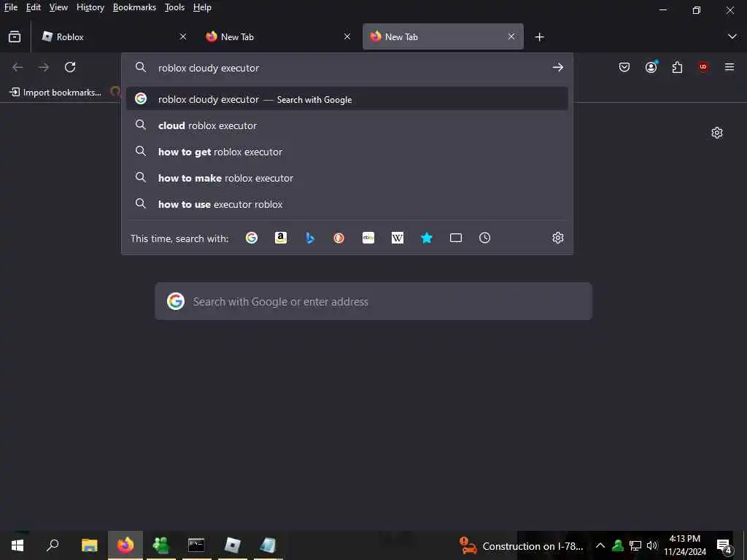Search this time with Amazon icon
The image size is (747, 560).
pos(281,238)
